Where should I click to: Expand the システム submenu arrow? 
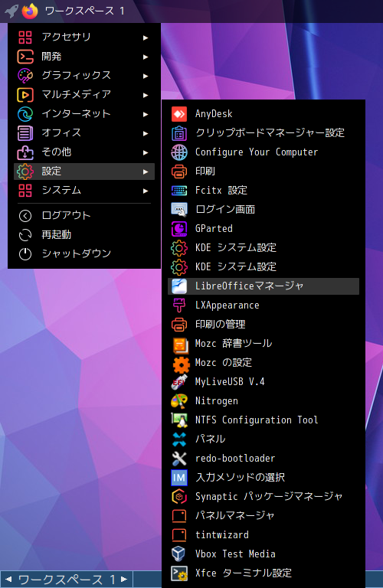pyautogui.click(x=146, y=191)
